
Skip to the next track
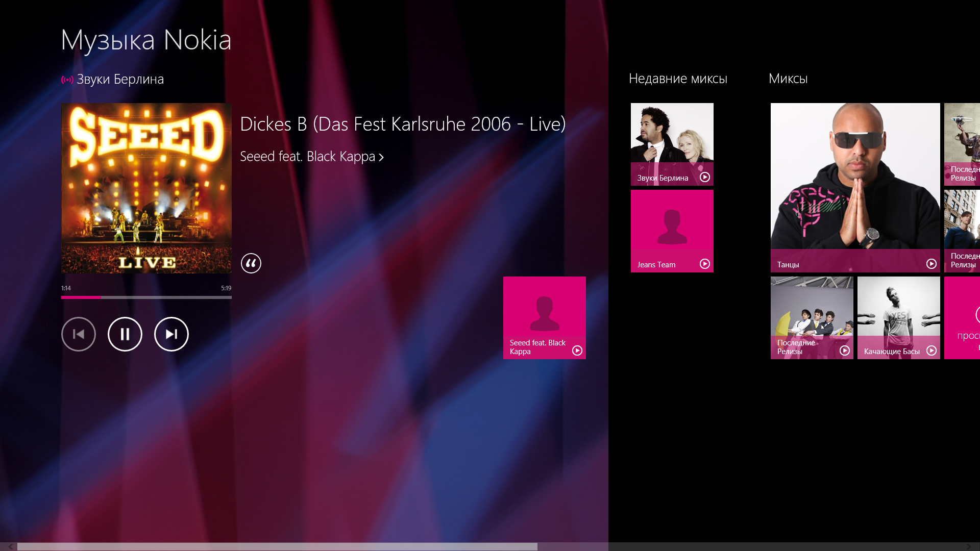pyautogui.click(x=171, y=334)
